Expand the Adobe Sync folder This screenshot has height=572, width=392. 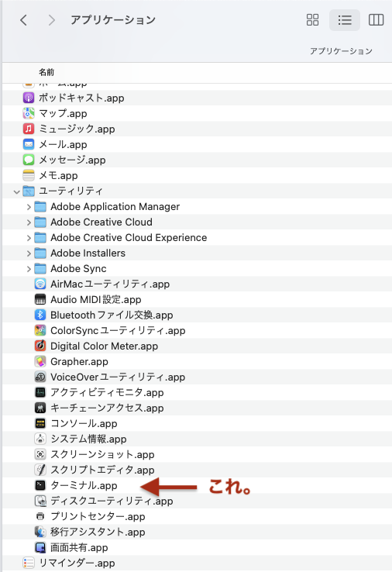point(29,269)
